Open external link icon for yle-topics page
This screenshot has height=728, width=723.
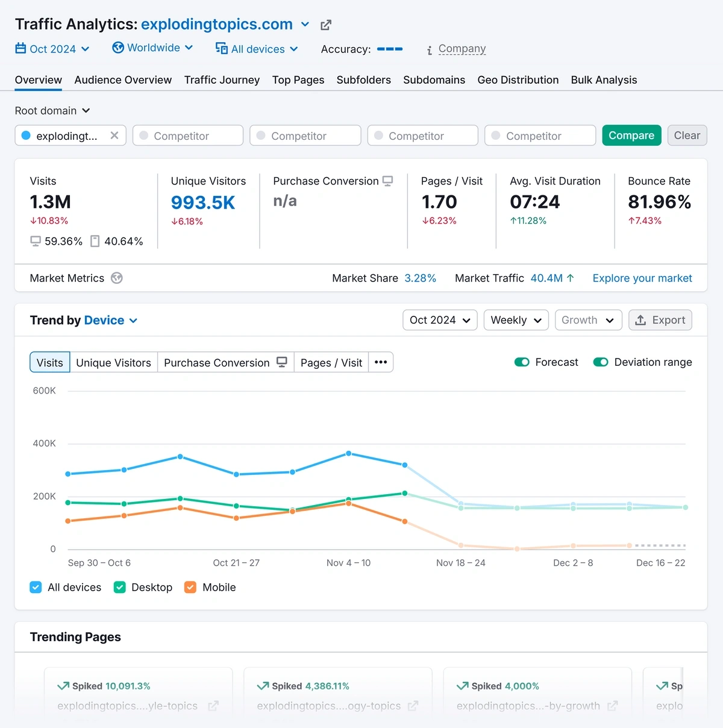[213, 706]
